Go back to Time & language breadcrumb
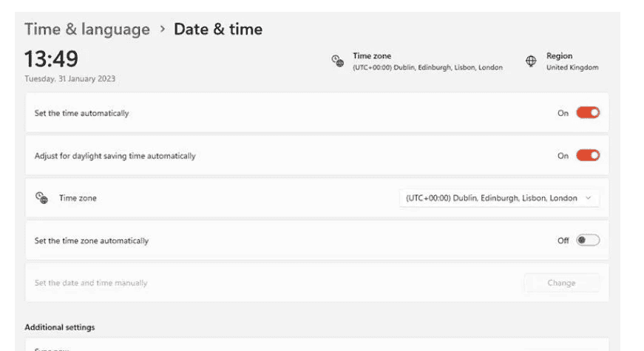The width and height of the screenshot is (644, 351). coord(87,30)
